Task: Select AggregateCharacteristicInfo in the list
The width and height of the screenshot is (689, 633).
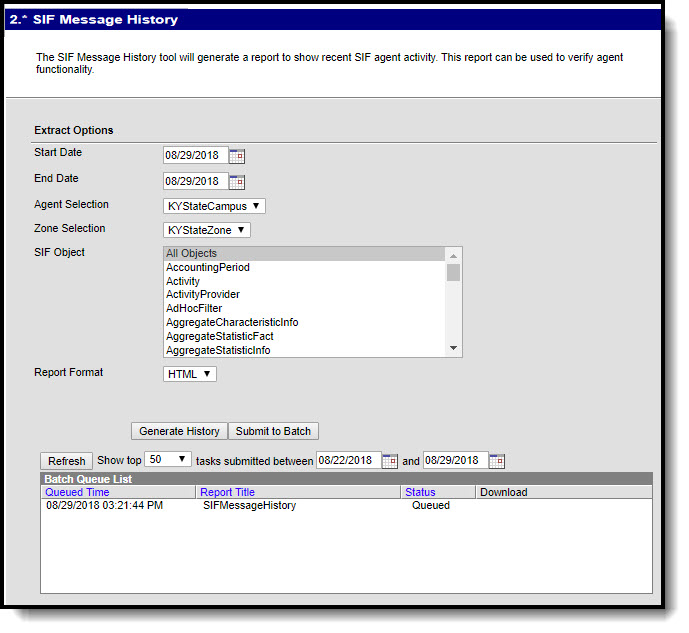Action: click(x=305, y=322)
